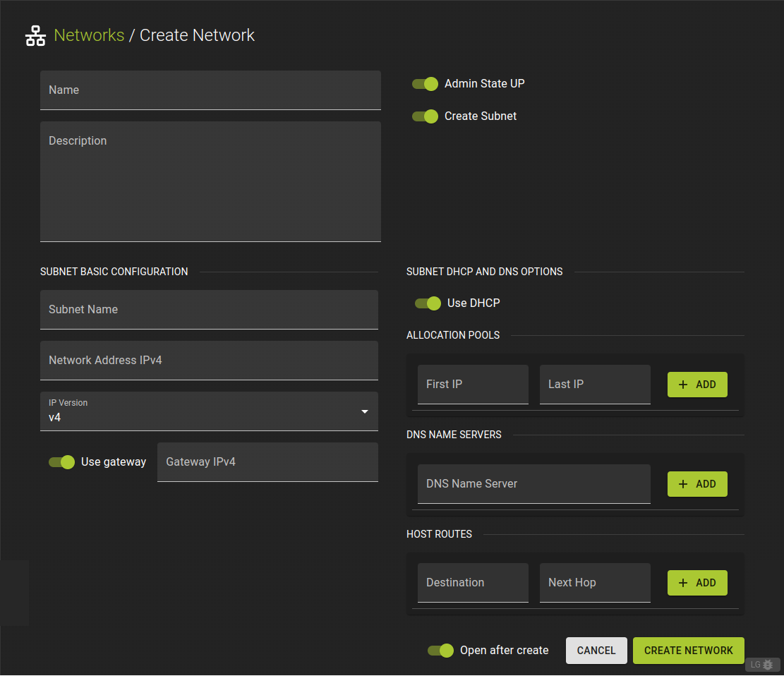The image size is (784, 676).
Task: Click the network topology icon in header
Action: click(35, 35)
